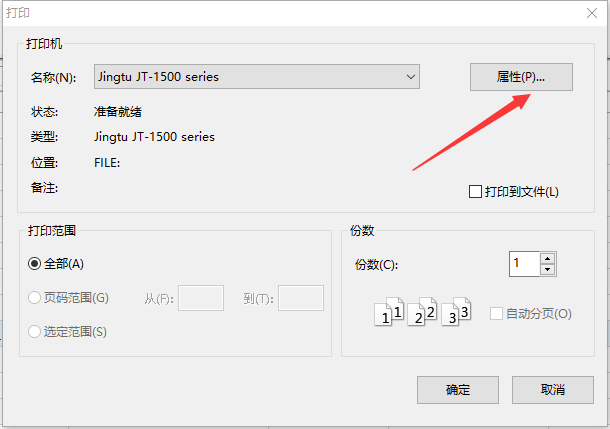Click the 到(T) ending page field

[300, 298]
